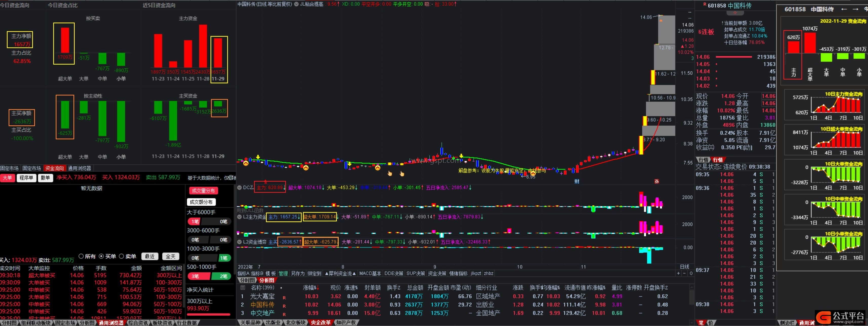Screen dimensions: 868x326
Task: Open the list menu icon beside 名称(399)
Action: [x=243, y=287]
